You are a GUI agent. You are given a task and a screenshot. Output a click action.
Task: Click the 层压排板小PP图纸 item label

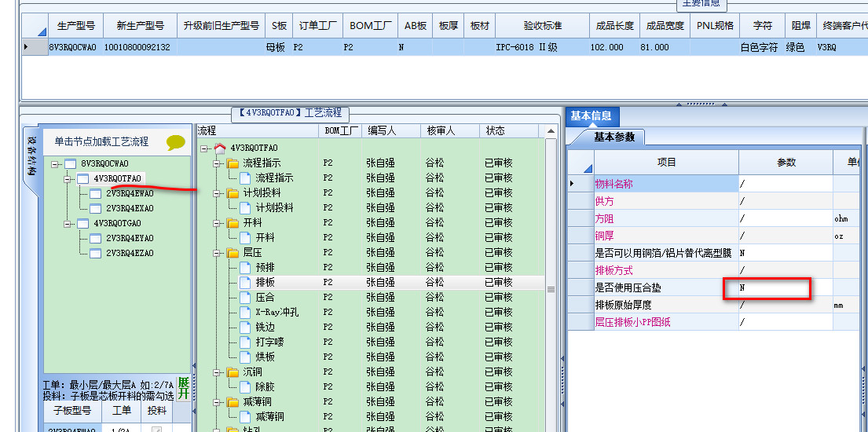coord(632,322)
